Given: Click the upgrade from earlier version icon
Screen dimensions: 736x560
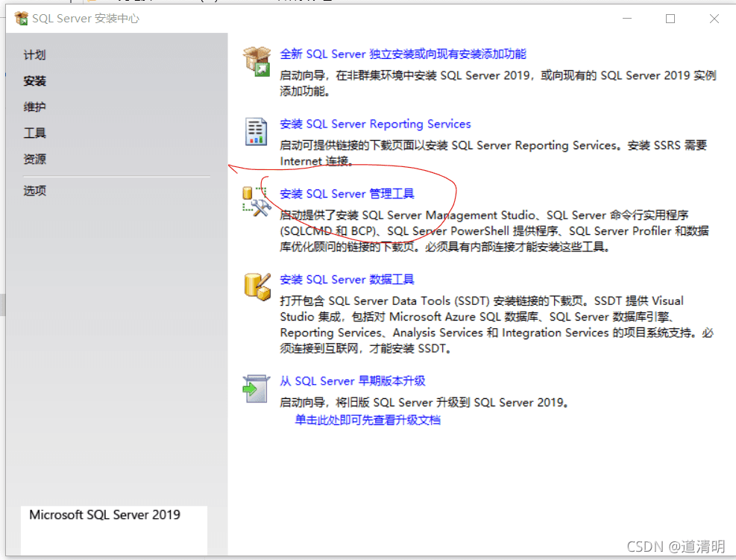Looking at the screenshot, I should point(257,388).
